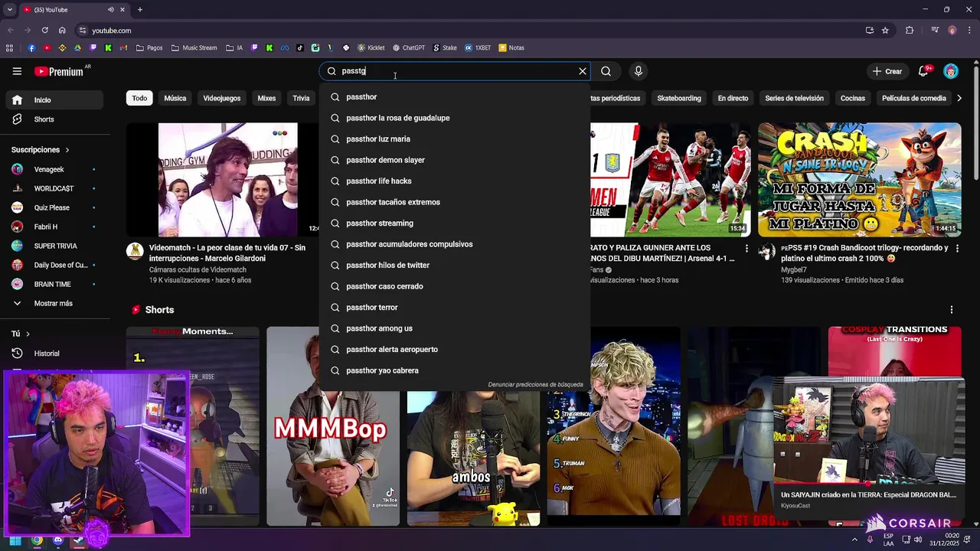Select suggestion "passthor la rosa de guadalupe"

tap(454, 118)
